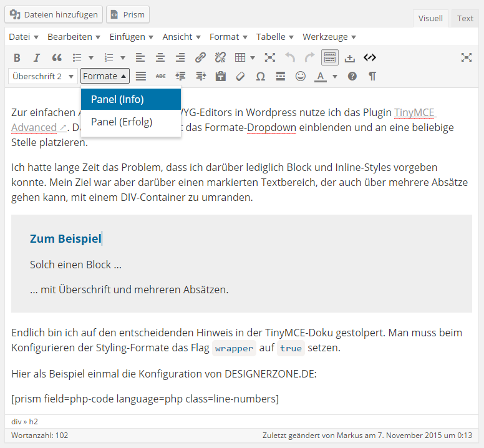This screenshot has width=484, height=448.
Task: Insert a table from toolbar
Action: point(240,58)
